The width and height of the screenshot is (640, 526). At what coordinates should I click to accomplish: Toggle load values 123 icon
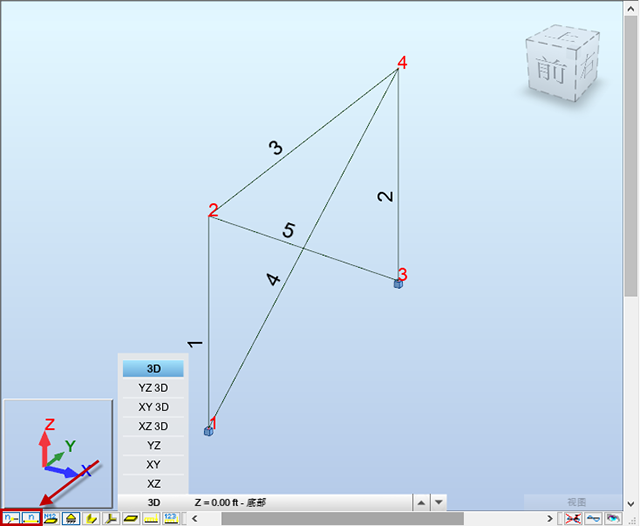[171, 518]
